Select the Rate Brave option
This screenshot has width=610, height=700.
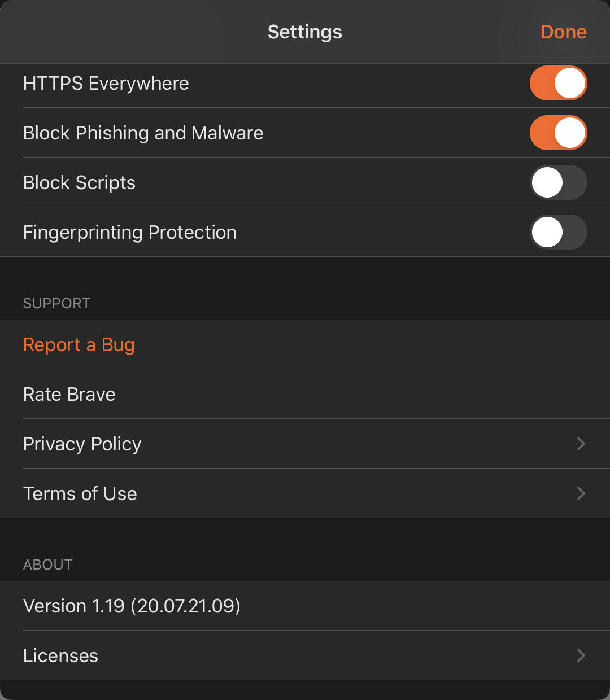tap(69, 394)
